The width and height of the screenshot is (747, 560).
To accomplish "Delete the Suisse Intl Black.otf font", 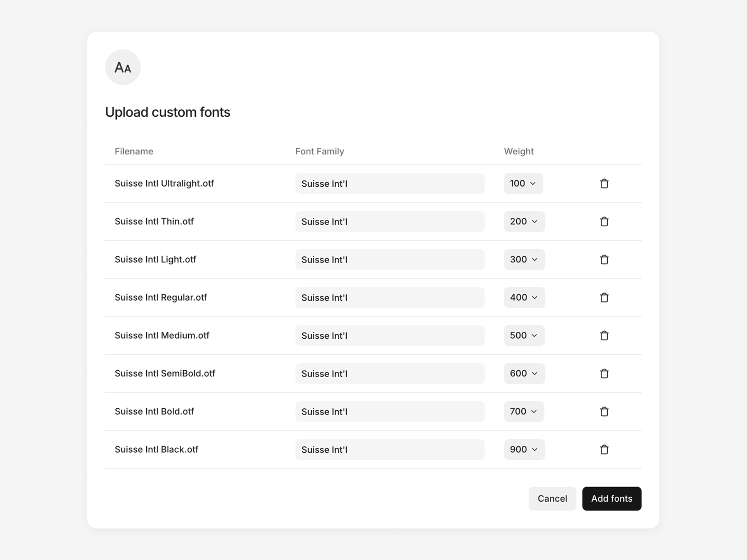I will point(604,450).
